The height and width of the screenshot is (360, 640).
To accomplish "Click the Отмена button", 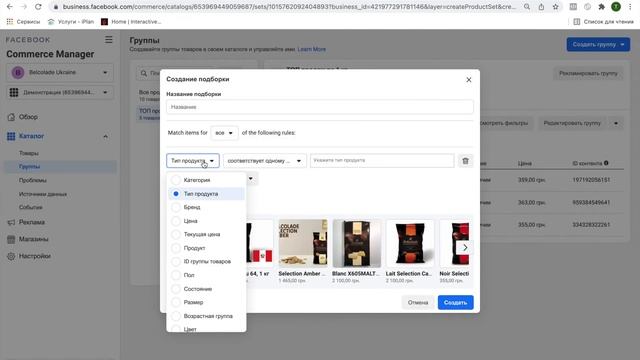I will (x=418, y=302).
